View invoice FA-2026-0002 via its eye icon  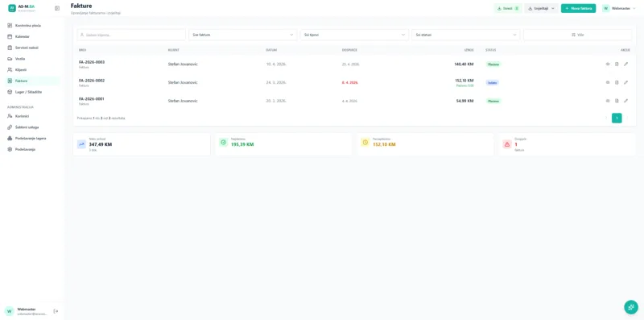[x=608, y=83]
